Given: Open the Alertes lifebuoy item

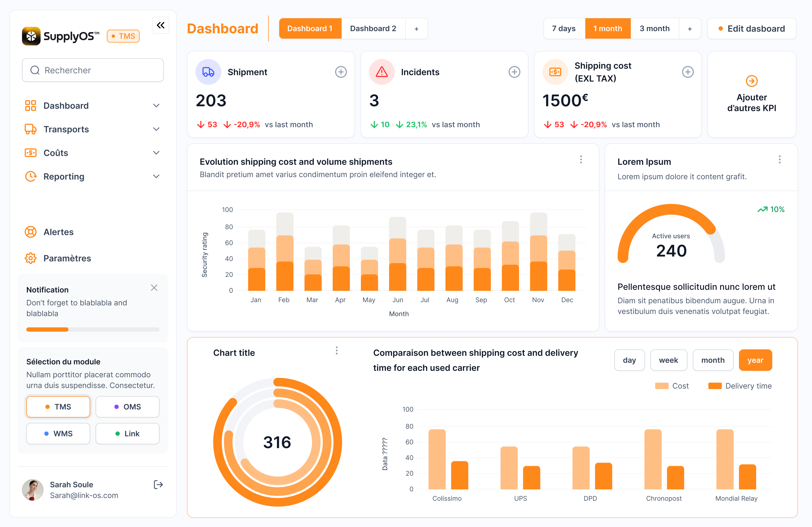Looking at the screenshot, I should 58,232.
